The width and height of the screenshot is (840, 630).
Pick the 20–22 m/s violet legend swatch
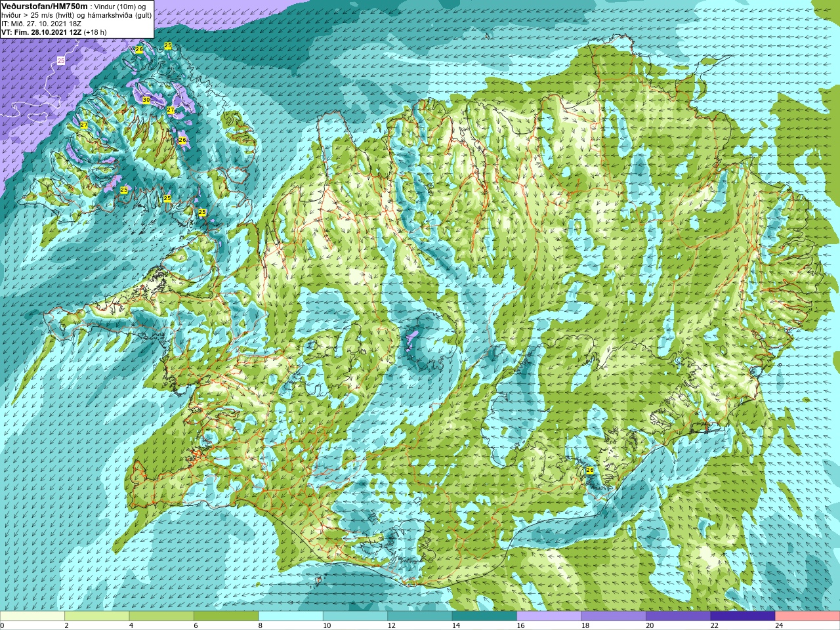(679, 616)
